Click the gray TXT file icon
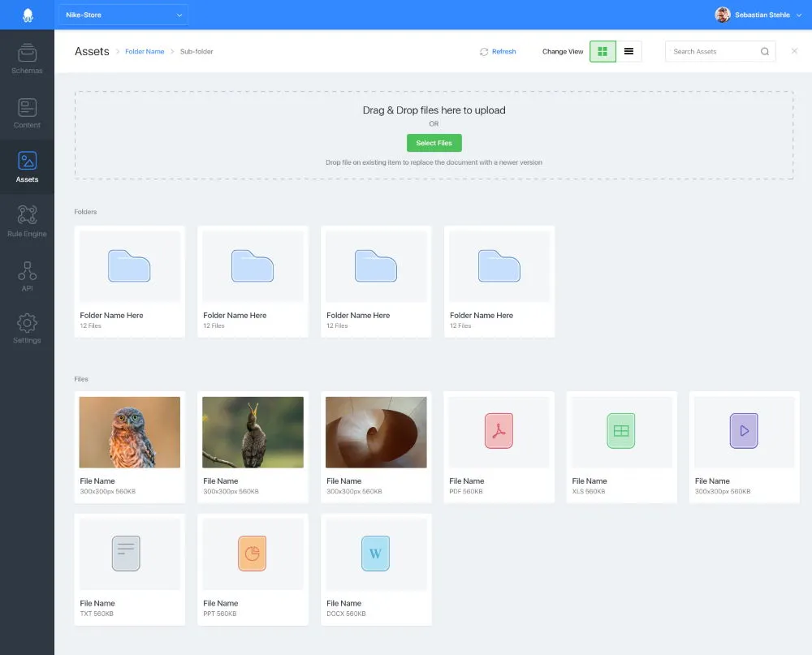The height and width of the screenshot is (655, 812). tap(126, 554)
